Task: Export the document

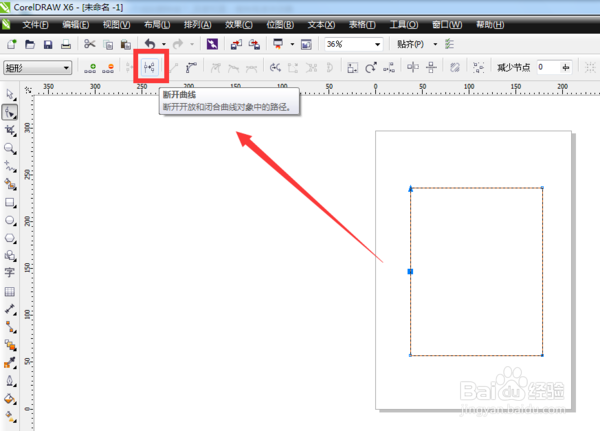Action: click(254, 44)
